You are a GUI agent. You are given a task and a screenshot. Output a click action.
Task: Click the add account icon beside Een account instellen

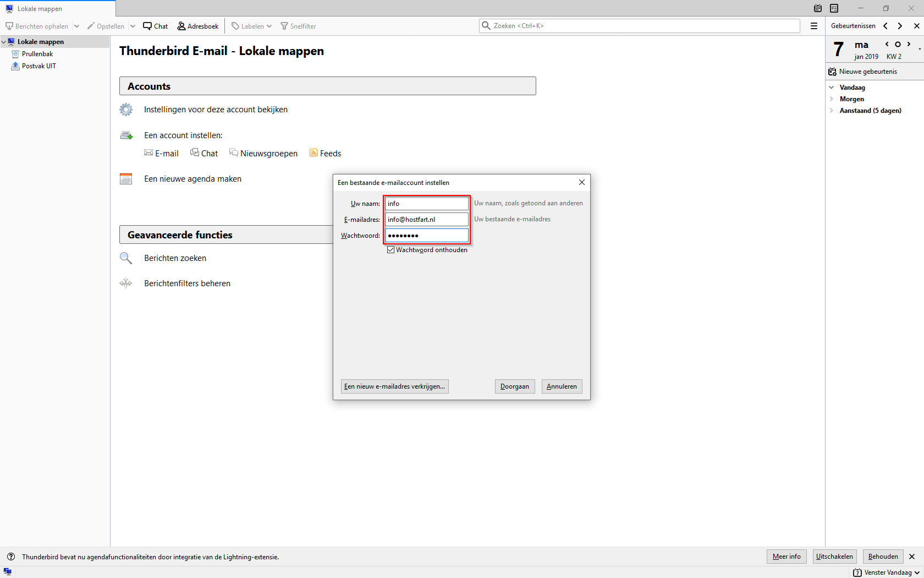[126, 135]
